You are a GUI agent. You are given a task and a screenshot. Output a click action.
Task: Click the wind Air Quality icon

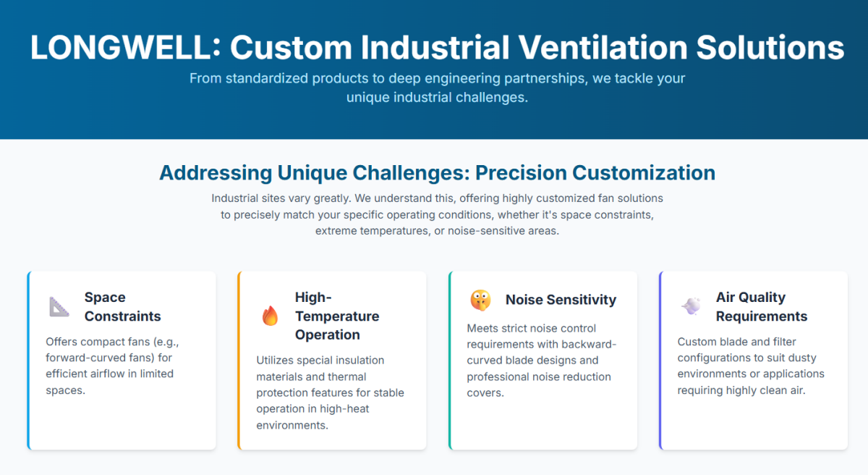tap(691, 306)
